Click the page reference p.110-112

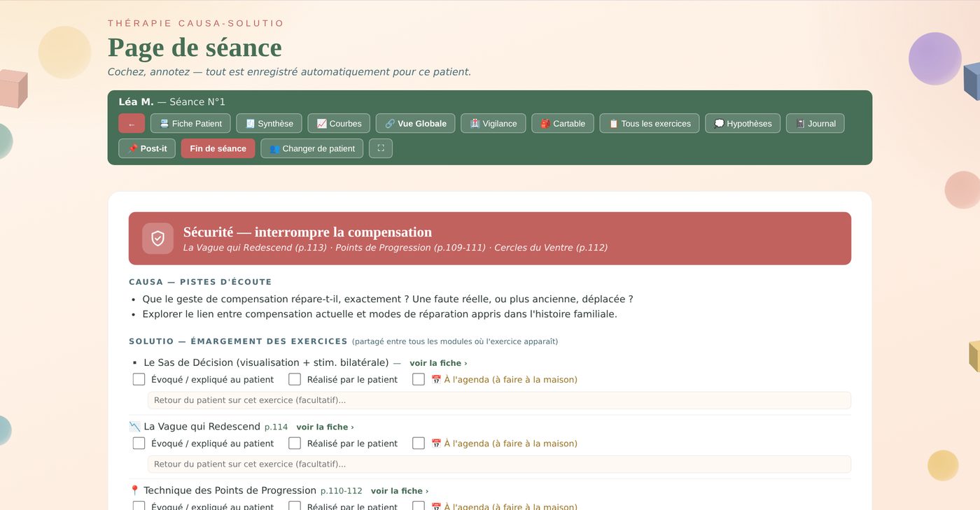(342, 491)
